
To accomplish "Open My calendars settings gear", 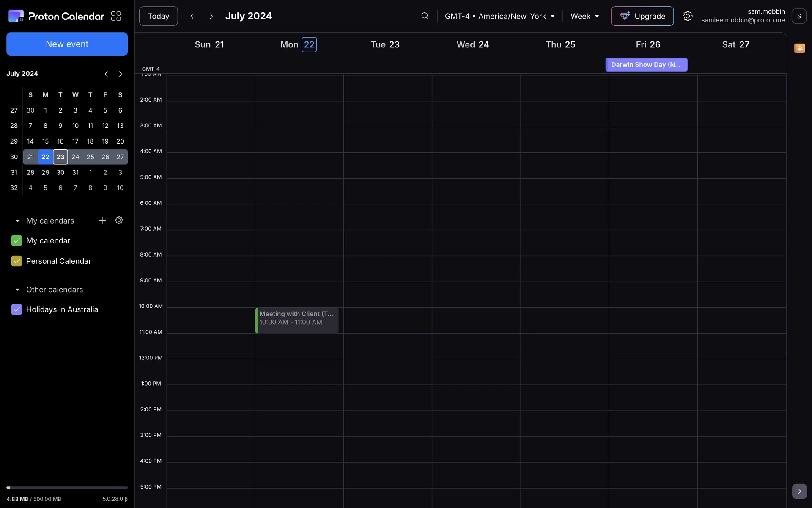I will pos(119,221).
